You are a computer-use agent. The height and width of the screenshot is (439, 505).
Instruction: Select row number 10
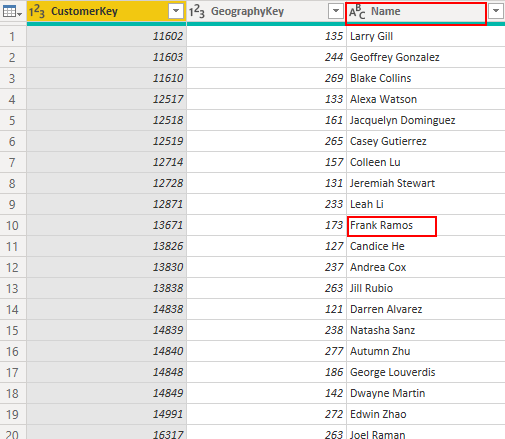[12, 226]
